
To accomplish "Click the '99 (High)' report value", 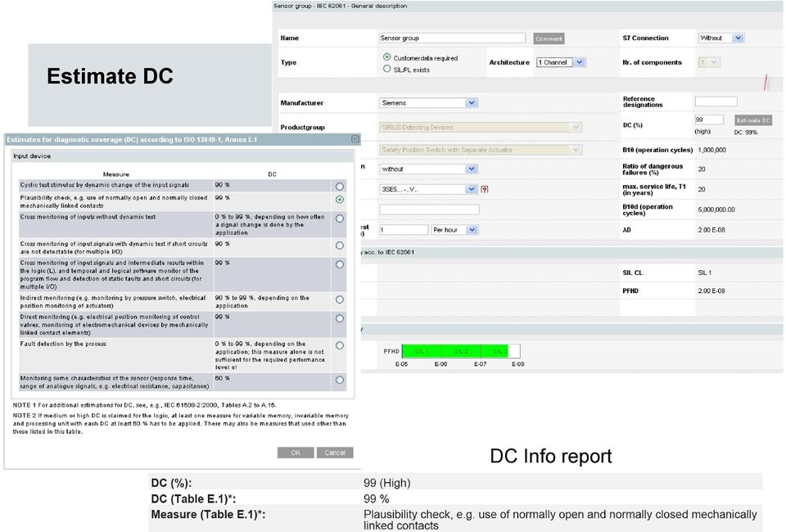I will (x=387, y=483).
